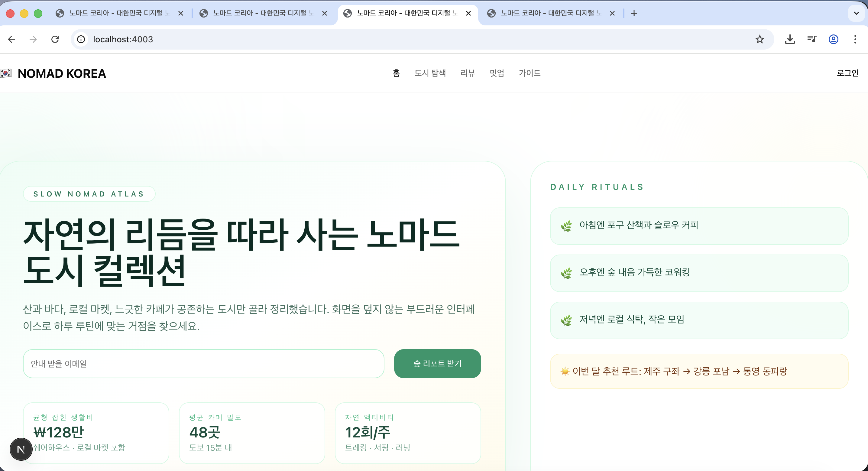The width and height of the screenshot is (868, 471).
Task: Open a new tab with plus button
Action: [634, 13]
